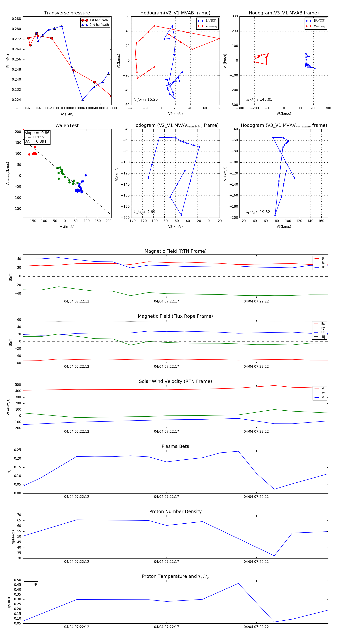Select the 'Magnetic Field (RTN Frame)' title
This screenshot has width=351, height=644.
coord(175,251)
